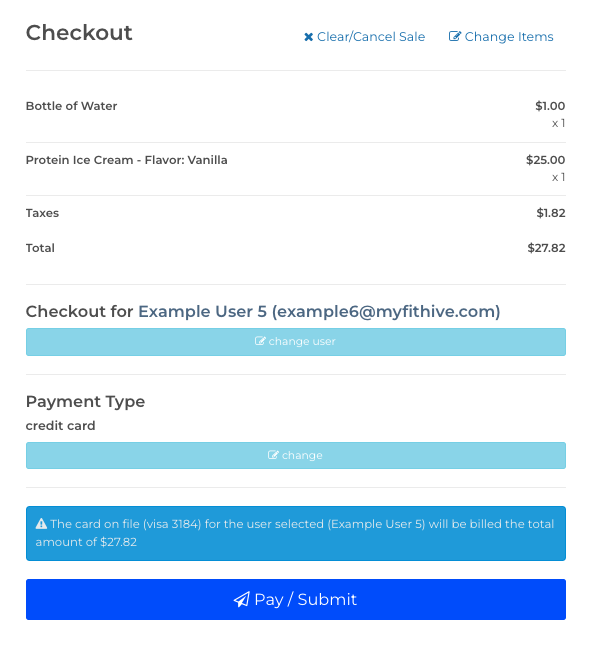Change the payment type via change button

296,456
